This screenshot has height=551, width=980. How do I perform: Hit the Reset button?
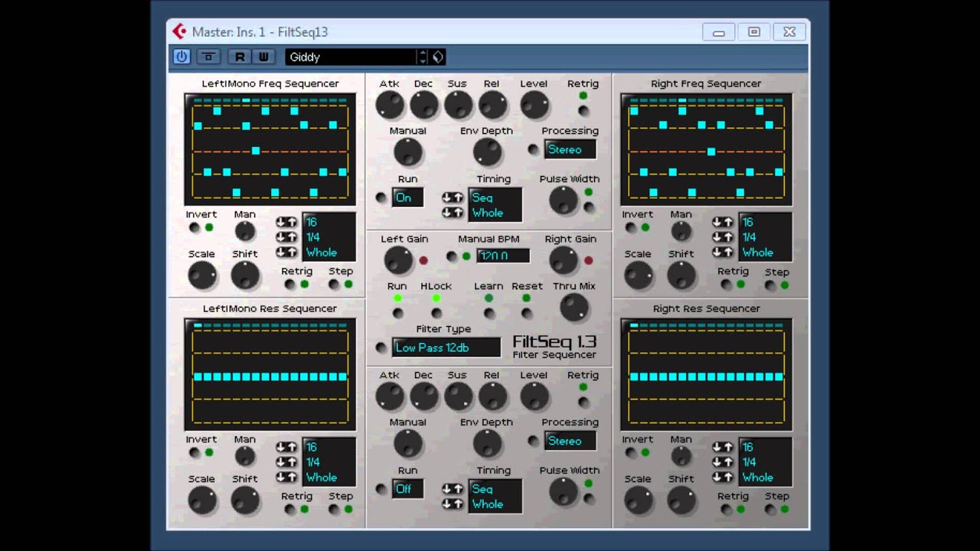click(527, 313)
